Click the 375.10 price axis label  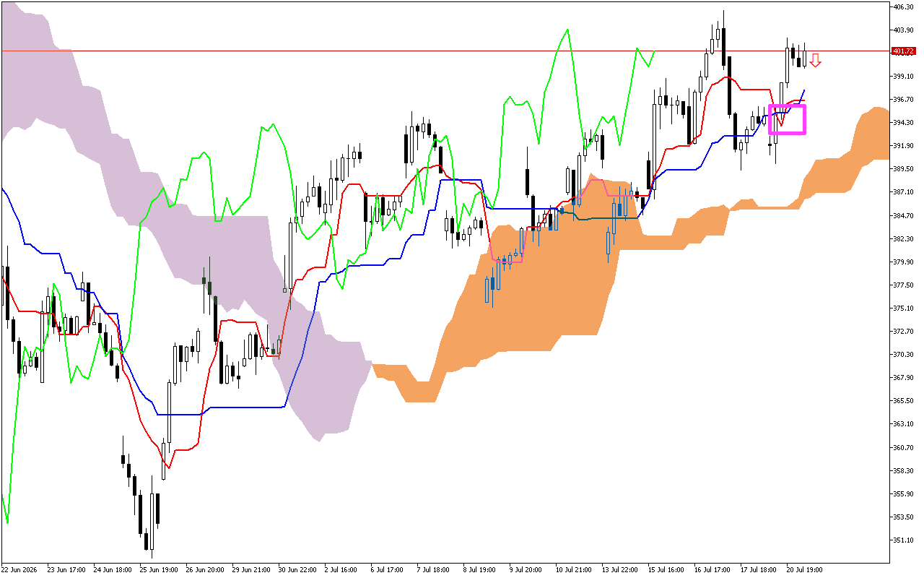click(904, 308)
